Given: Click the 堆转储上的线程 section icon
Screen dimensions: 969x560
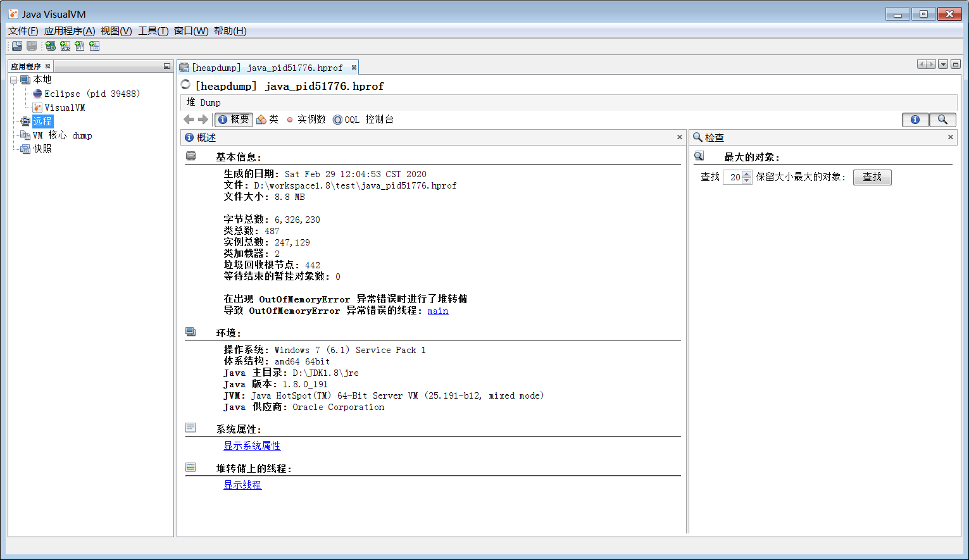Looking at the screenshot, I should (191, 467).
